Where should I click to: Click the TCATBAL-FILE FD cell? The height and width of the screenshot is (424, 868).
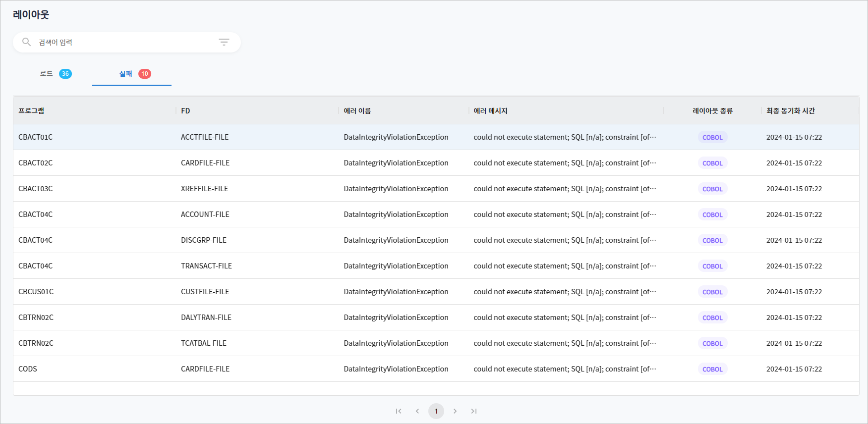tap(204, 343)
